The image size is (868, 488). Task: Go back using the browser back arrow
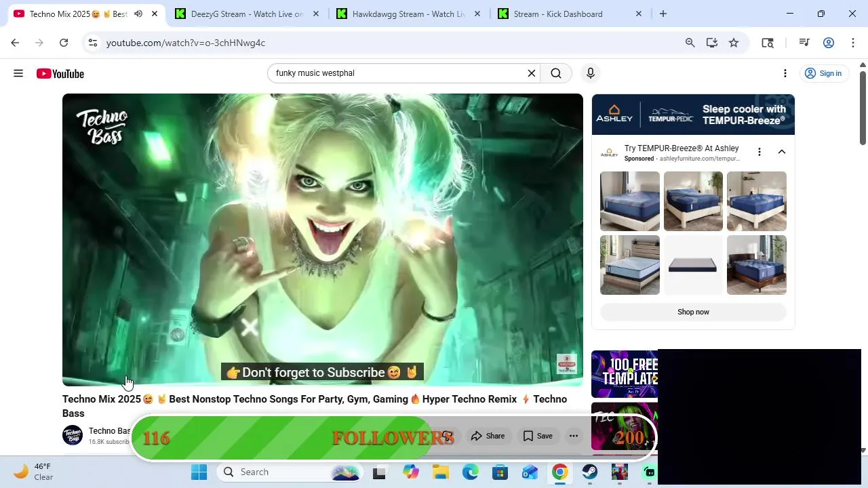click(15, 43)
